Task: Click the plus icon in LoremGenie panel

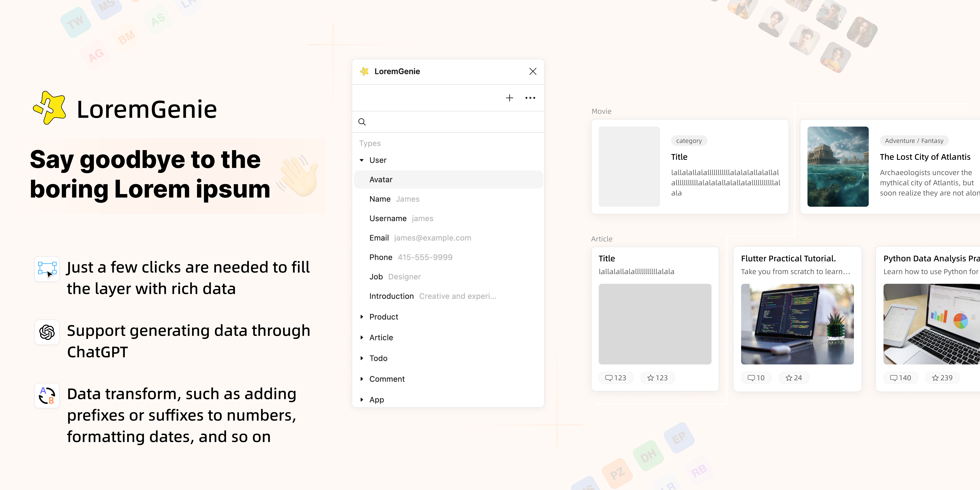Action: tap(509, 98)
